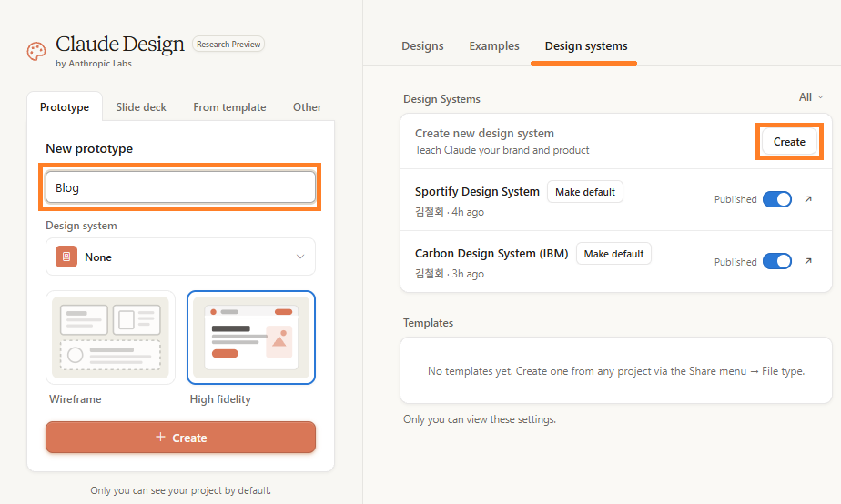The image size is (841, 504).
Task: Click the Design Systems section heading
Action: (441, 99)
